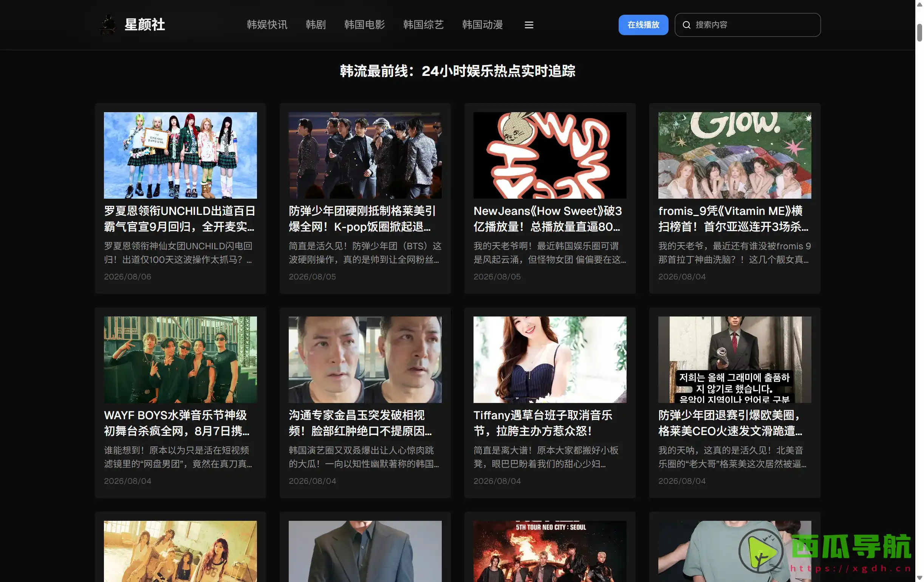924x582 pixels.
Task: Navigate to 韩国动漫
Action: (482, 25)
